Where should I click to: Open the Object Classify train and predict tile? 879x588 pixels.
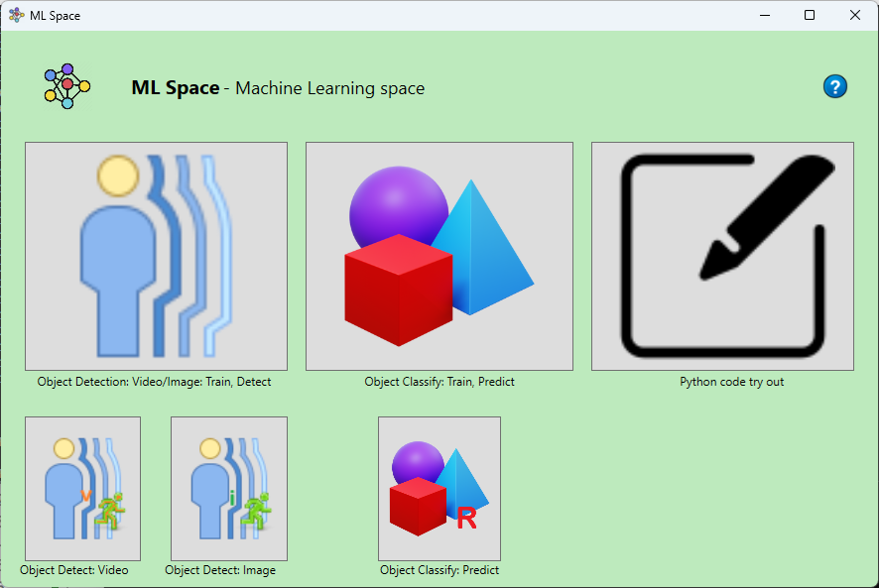coord(439,256)
